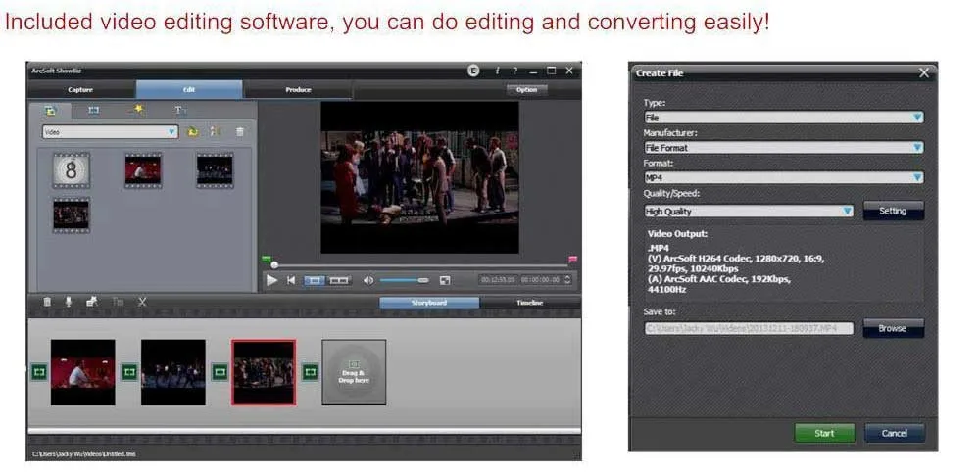The width and height of the screenshot is (980, 476).
Task: Mute audio via the speaker icon
Action: click(x=368, y=280)
